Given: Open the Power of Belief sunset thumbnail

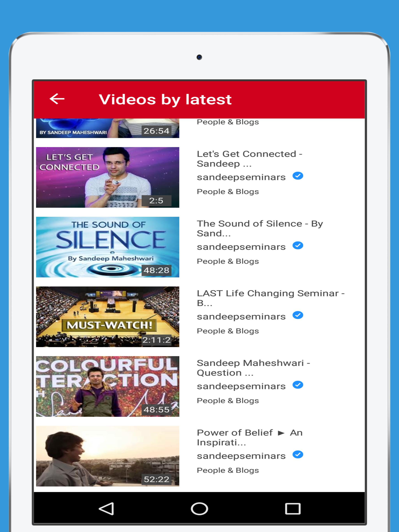Looking at the screenshot, I should [108, 456].
